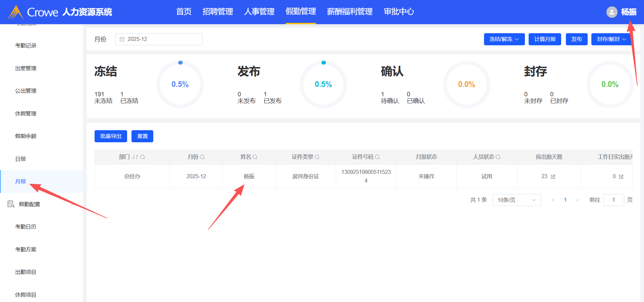Open the 审批中心 top menu
644x302 pixels.
[x=399, y=12]
